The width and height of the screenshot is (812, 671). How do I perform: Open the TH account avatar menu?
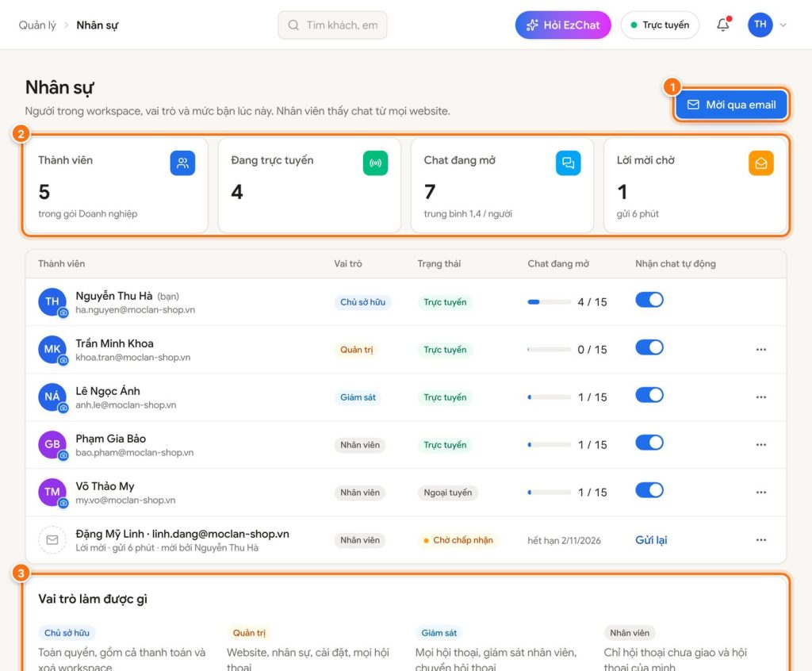coord(760,25)
